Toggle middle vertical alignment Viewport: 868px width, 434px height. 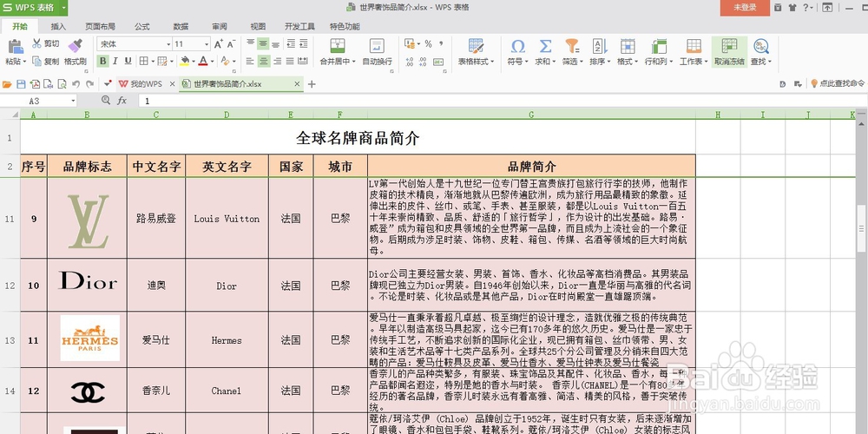(x=264, y=43)
